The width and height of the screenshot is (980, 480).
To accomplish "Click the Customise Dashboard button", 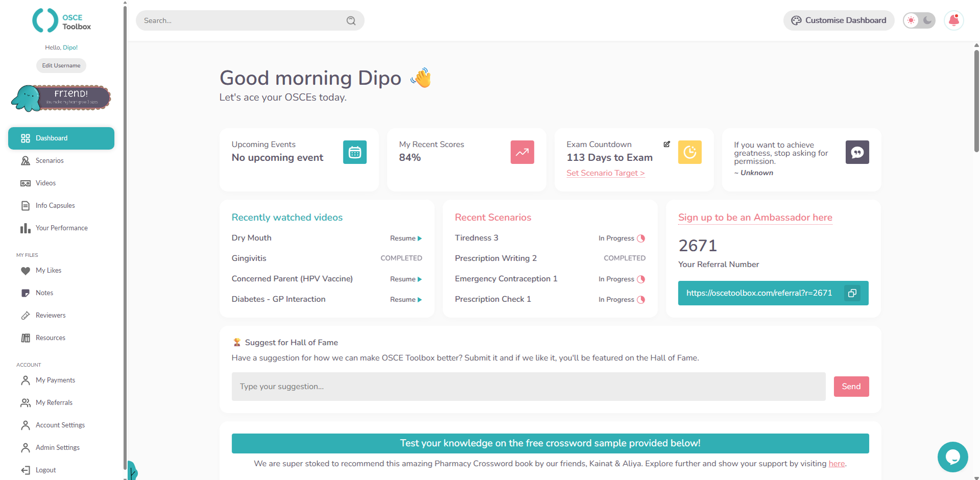I will pos(839,20).
